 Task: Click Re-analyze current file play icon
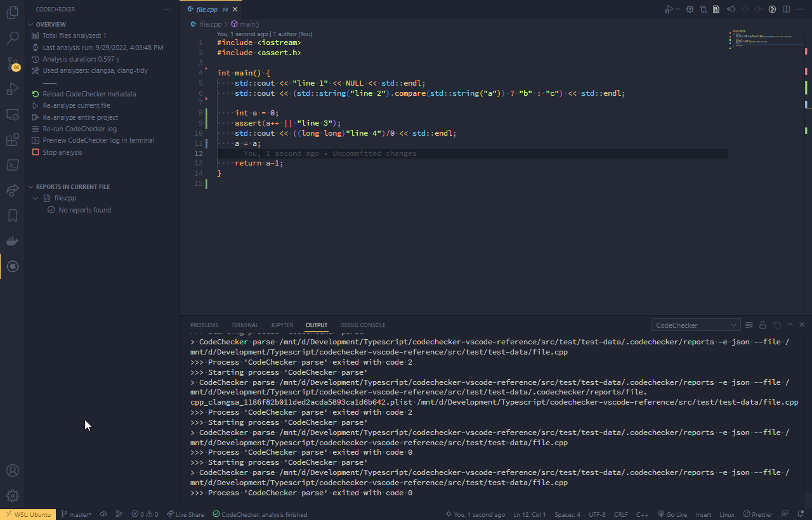(x=36, y=106)
